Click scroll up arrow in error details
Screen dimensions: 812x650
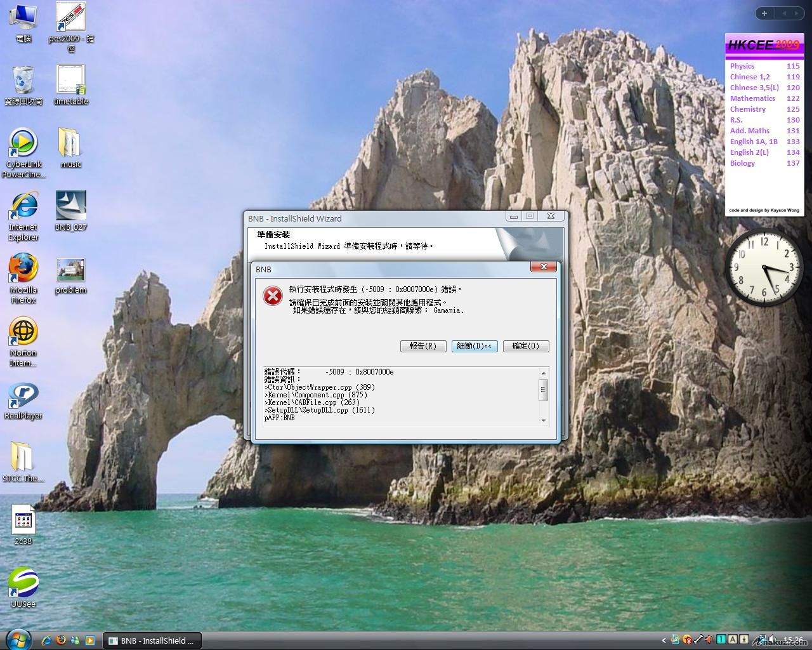point(543,373)
